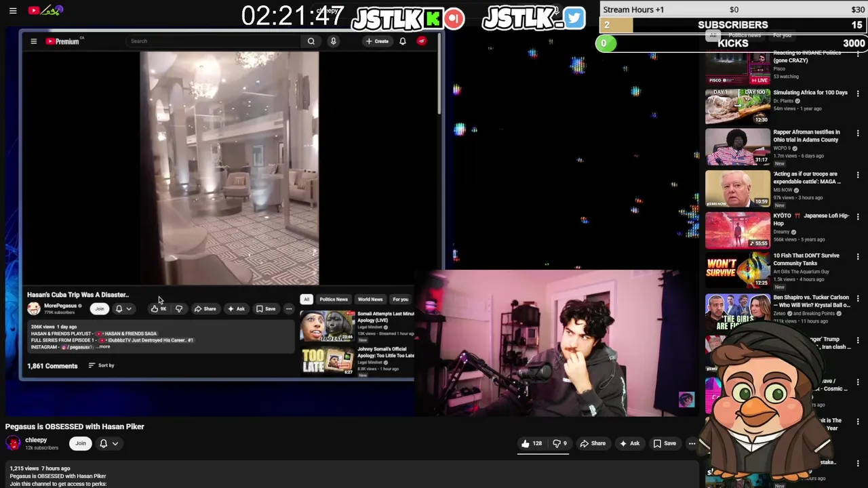
Task: Open MorePegasus channel avatar
Action: (34, 308)
